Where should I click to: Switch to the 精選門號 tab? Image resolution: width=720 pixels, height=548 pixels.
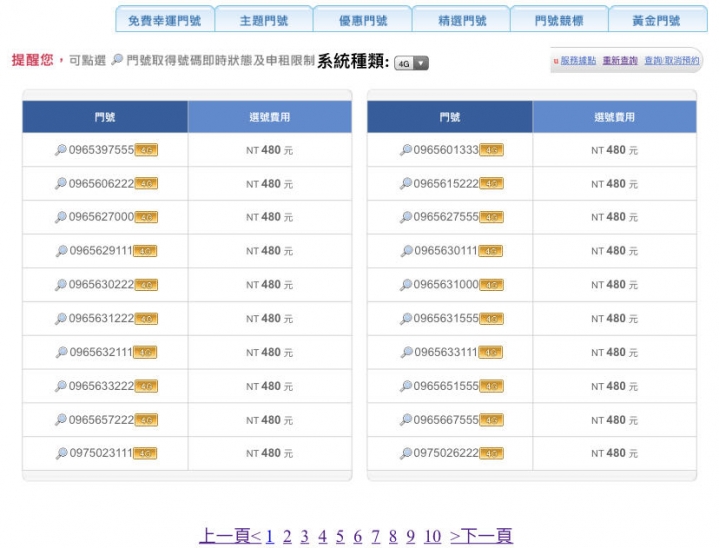[x=461, y=19]
